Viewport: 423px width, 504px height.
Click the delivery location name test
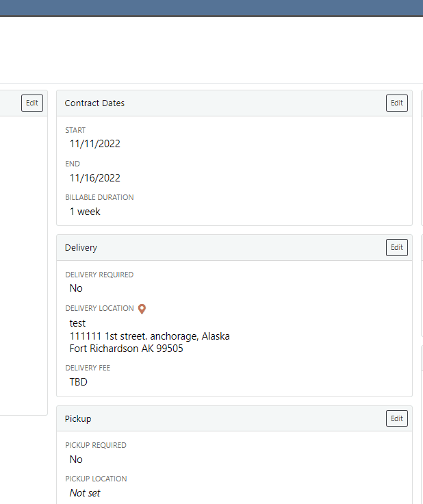click(77, 323)
